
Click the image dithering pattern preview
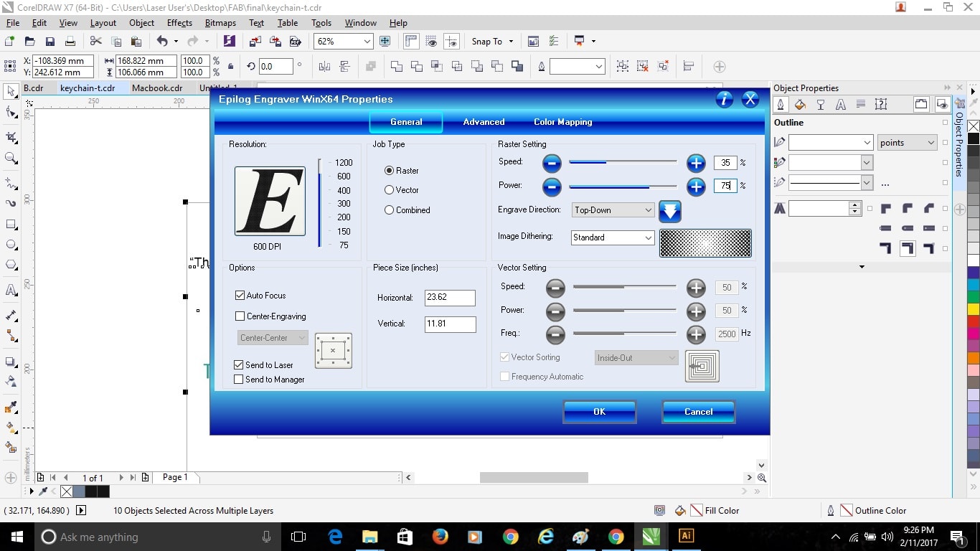[705, 243]
